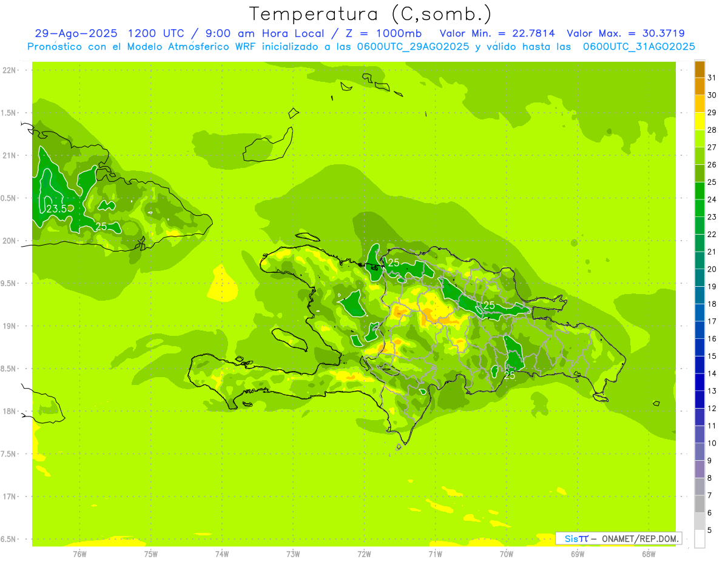Image resolution: width=728 pixels, height=562 pixels.
Task: Click the 17N latitude axis label
Action: 10,497
